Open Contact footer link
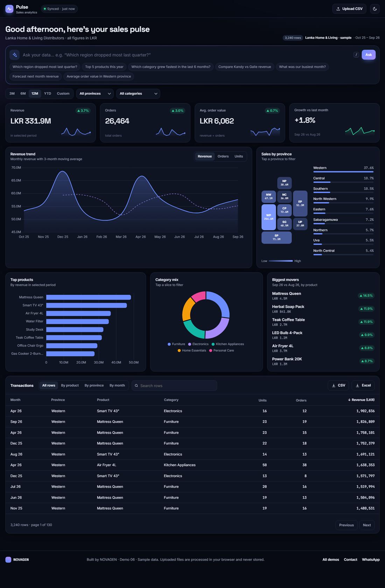Image resolution: width=385 pixels, height=588 pixels. click(x=350, y=560)
